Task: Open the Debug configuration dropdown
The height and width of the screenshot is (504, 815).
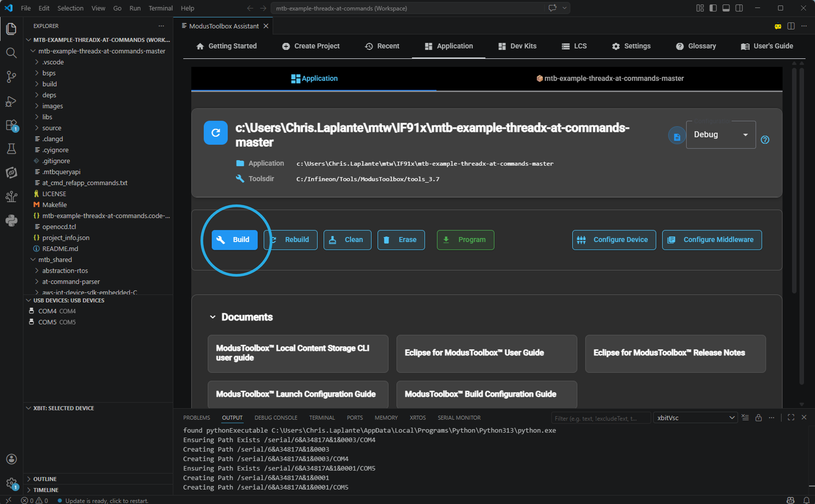Action: pyautogui.click(x=721, y=135)
